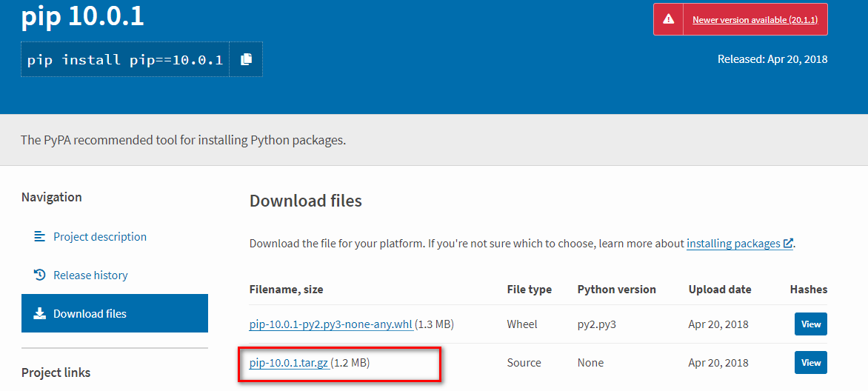Click the Upload date column header
The image size is (868, 391).
click(x=720, y=290)
